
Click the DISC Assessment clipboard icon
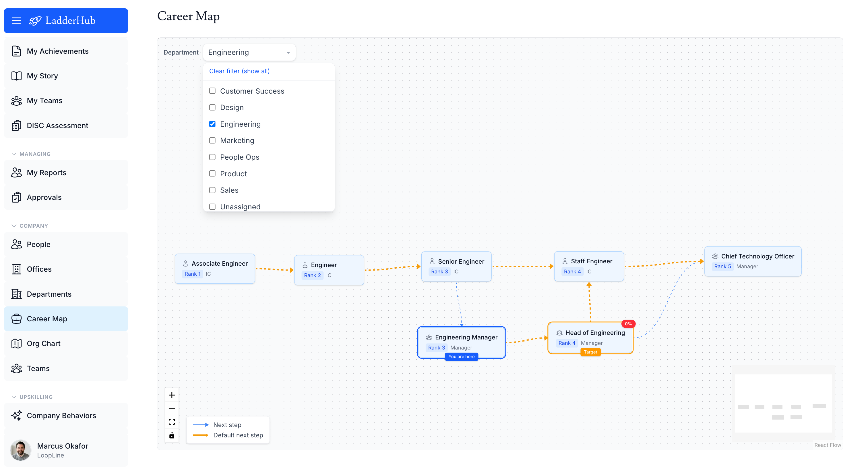16,125
